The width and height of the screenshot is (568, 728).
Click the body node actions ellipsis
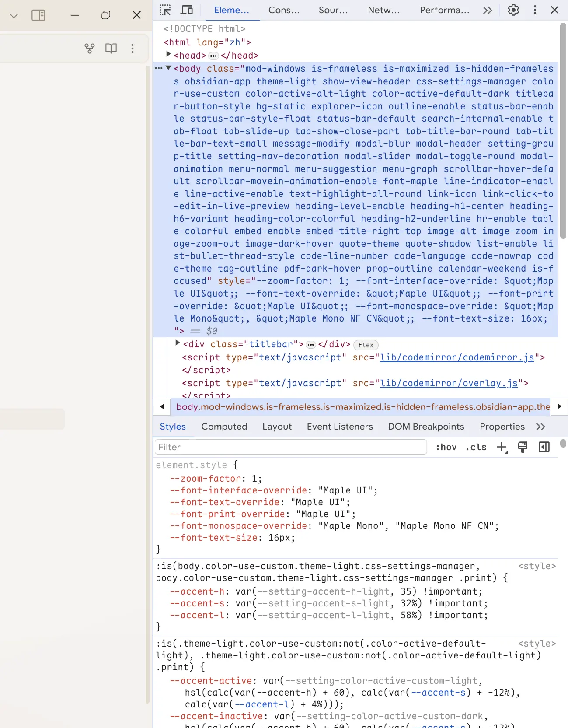pyautogui.click(x=158, y=68)
